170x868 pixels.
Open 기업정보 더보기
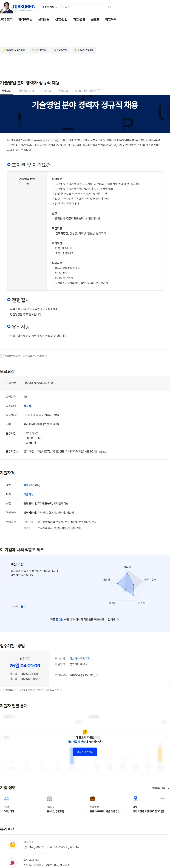pyautogui.click(x=161, y=788)
